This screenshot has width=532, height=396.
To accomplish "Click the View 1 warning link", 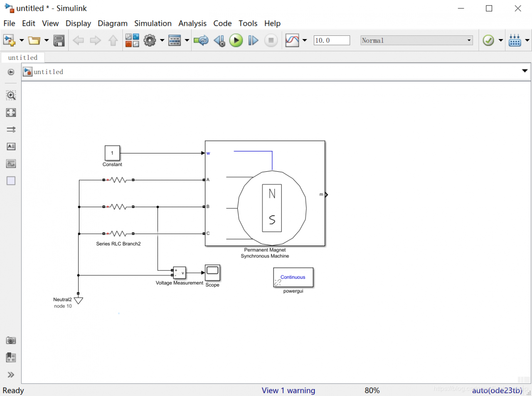I will tap(288, 391).
